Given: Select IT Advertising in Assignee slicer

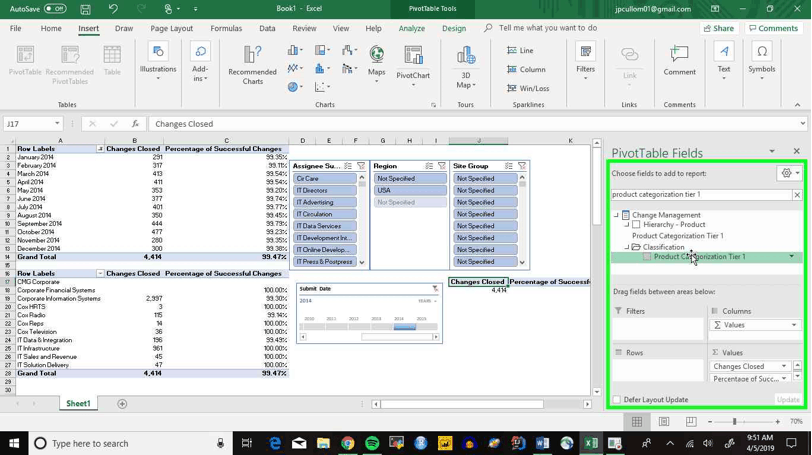Looking at the screenshot, I should click(x=325, y=202).
